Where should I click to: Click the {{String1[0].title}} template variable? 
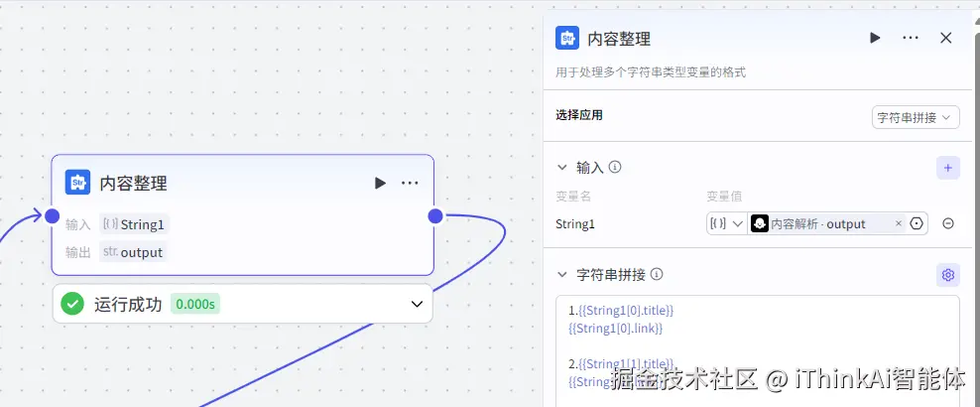[x=626, y=310]
